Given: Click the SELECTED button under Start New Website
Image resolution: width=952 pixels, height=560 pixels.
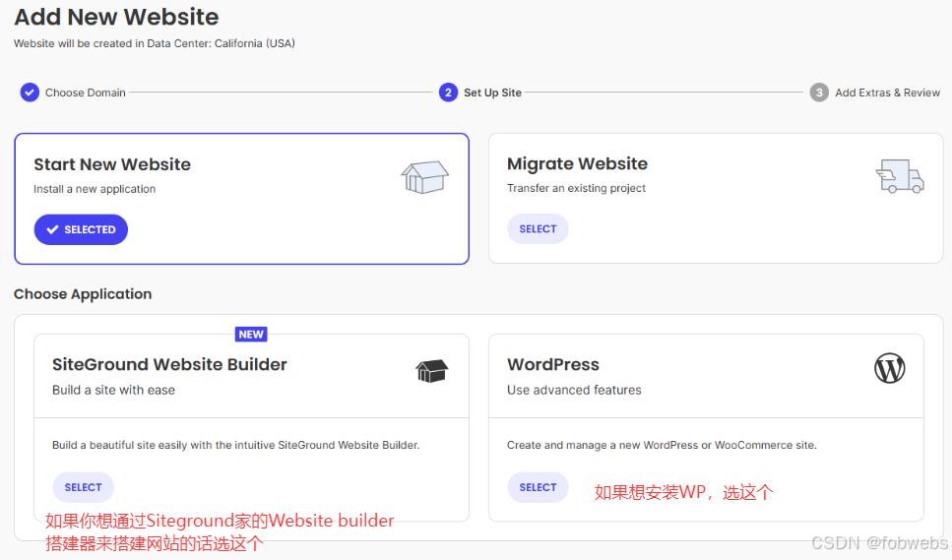Looking at the screenshot, I should (81, 229).
